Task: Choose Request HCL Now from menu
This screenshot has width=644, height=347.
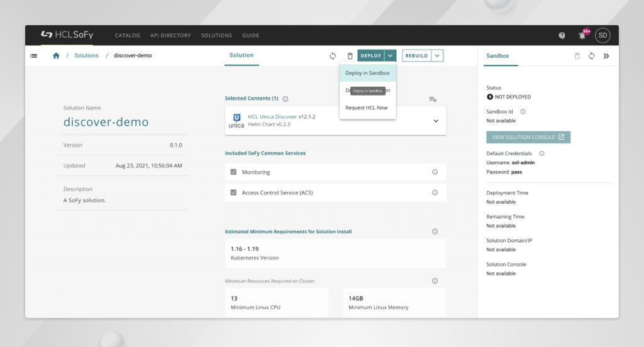Action: tap(367, 107)
